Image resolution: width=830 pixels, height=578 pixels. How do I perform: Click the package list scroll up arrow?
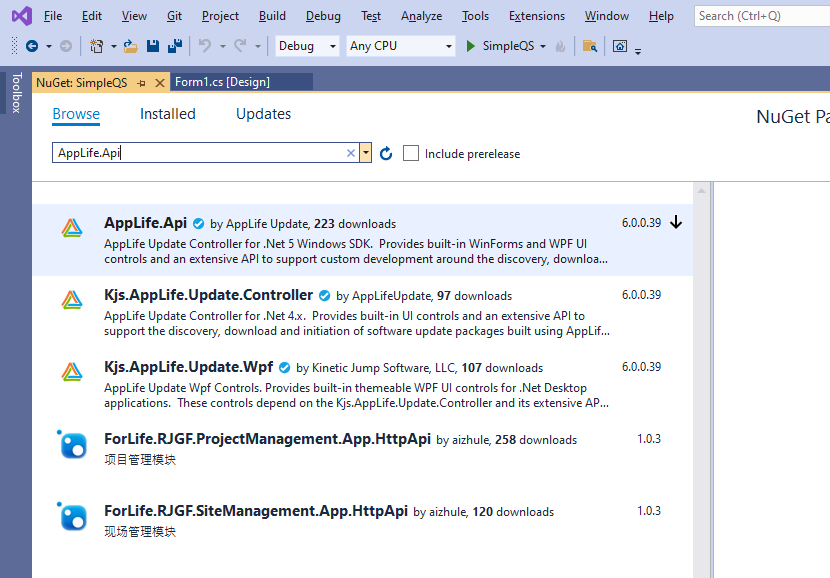coord(701,191)
